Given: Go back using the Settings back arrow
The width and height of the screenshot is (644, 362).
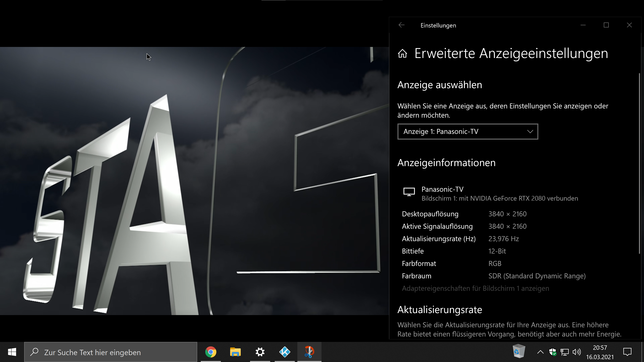Looking at the screenshot, I should pos(401,25).
